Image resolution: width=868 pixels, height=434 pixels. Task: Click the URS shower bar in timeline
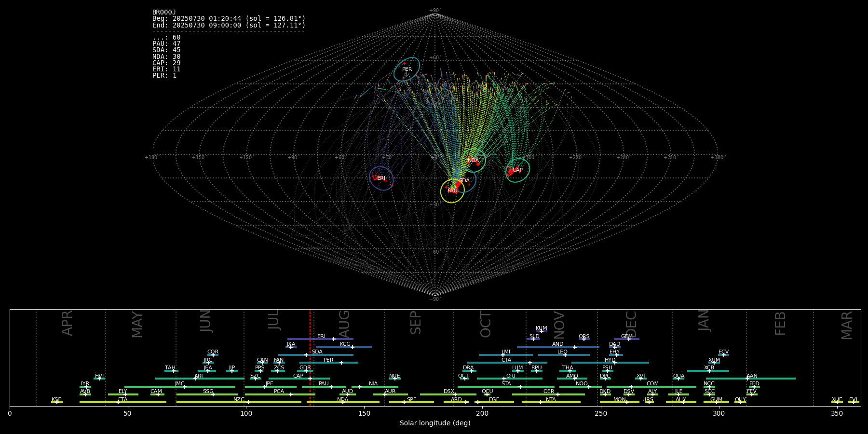(x=649, y=402)
